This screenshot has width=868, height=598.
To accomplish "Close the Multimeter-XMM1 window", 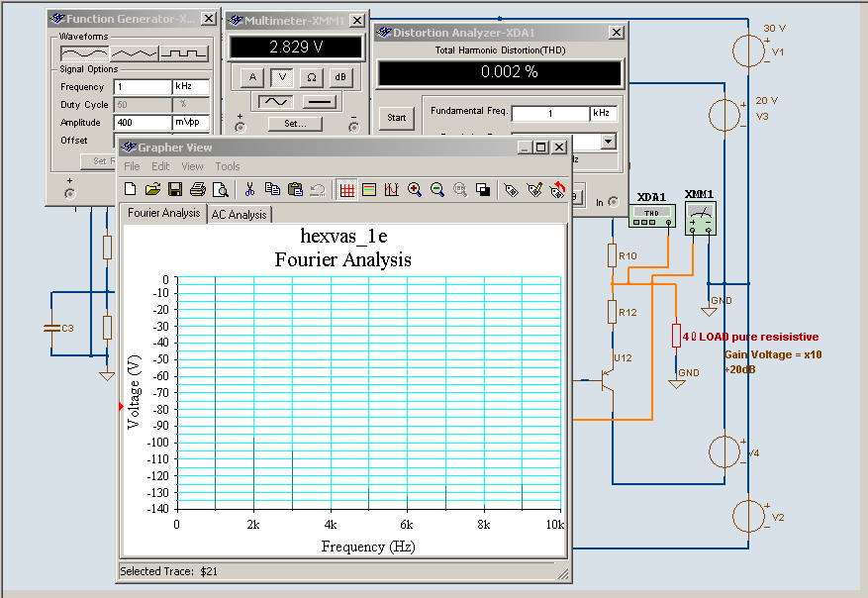I will tap(357, 21).
